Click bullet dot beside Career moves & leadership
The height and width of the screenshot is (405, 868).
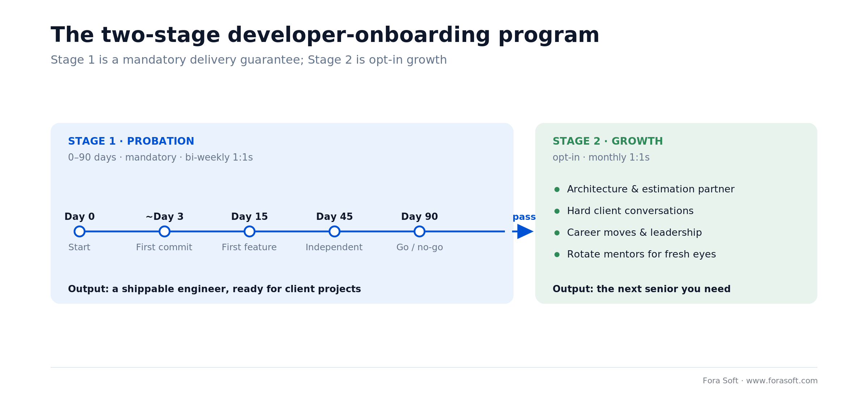click(x=557, y=233)
